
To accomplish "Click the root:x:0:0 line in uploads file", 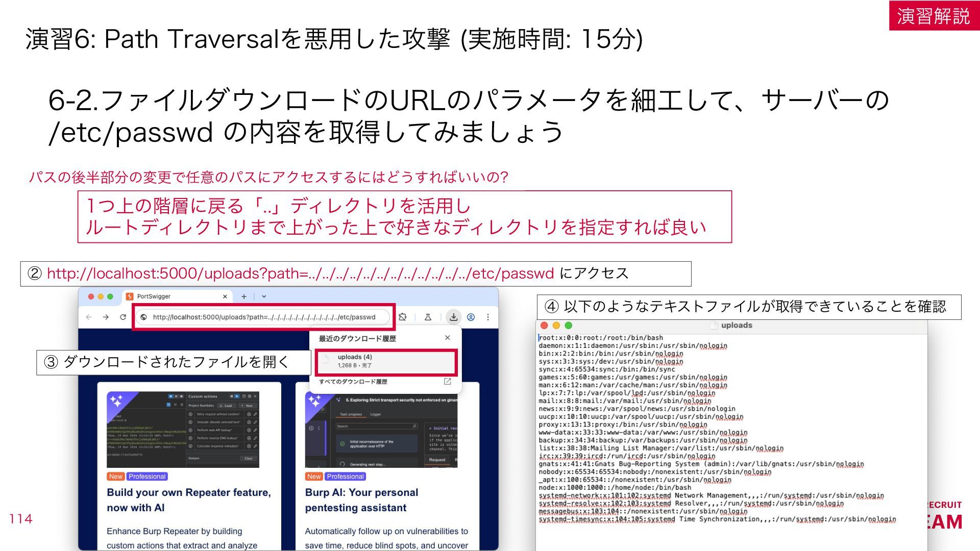I will click(x=601, y=338).
